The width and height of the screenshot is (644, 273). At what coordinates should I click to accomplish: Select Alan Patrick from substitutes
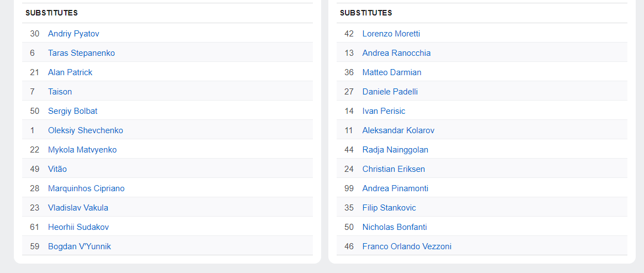(x=70, y=72)
